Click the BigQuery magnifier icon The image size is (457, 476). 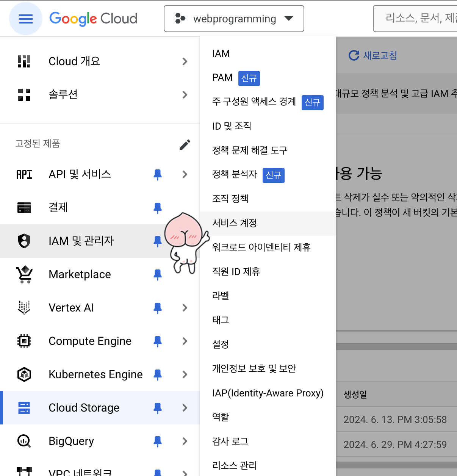point(24,441)
